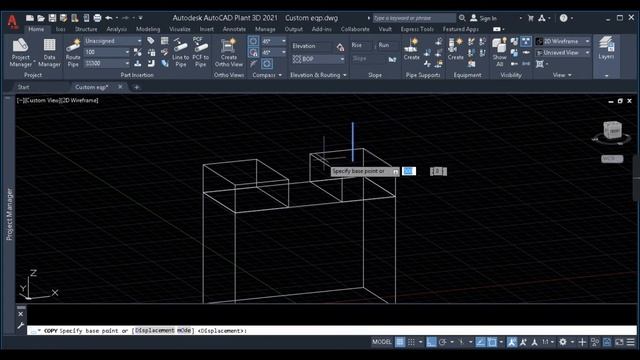Open the Autodesk App Store cart icon
This screenshot has width=640, height=360.
point(530,18)
